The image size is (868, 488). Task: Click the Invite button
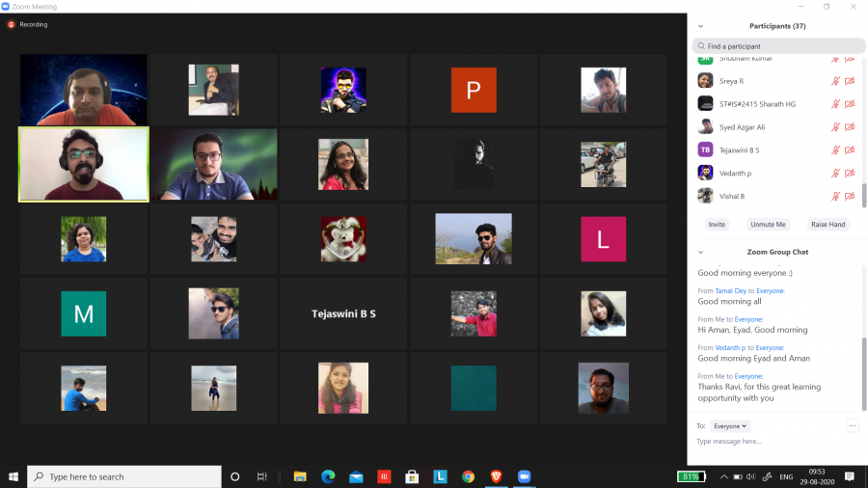point(717,224)
